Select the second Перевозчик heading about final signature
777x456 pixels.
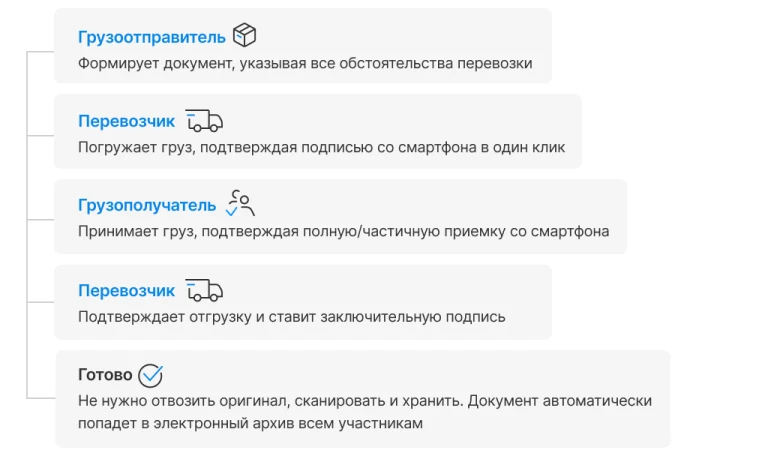point(126,290)
